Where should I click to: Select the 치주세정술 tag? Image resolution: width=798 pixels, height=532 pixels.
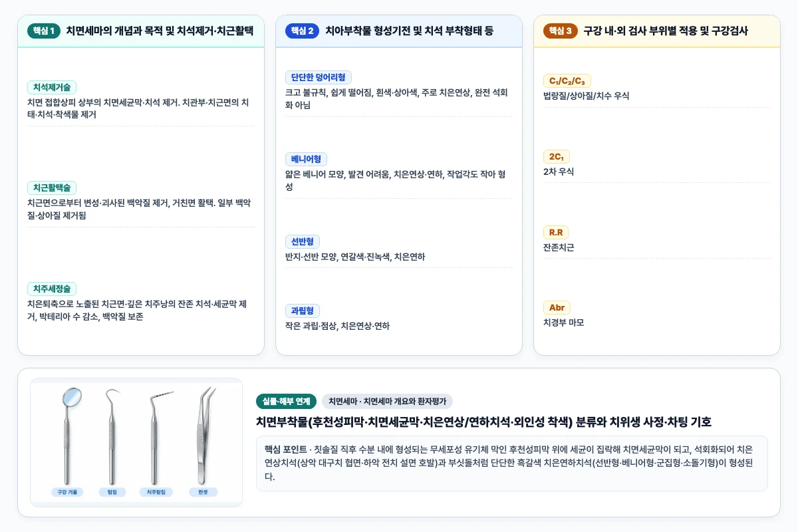point(52,289)
